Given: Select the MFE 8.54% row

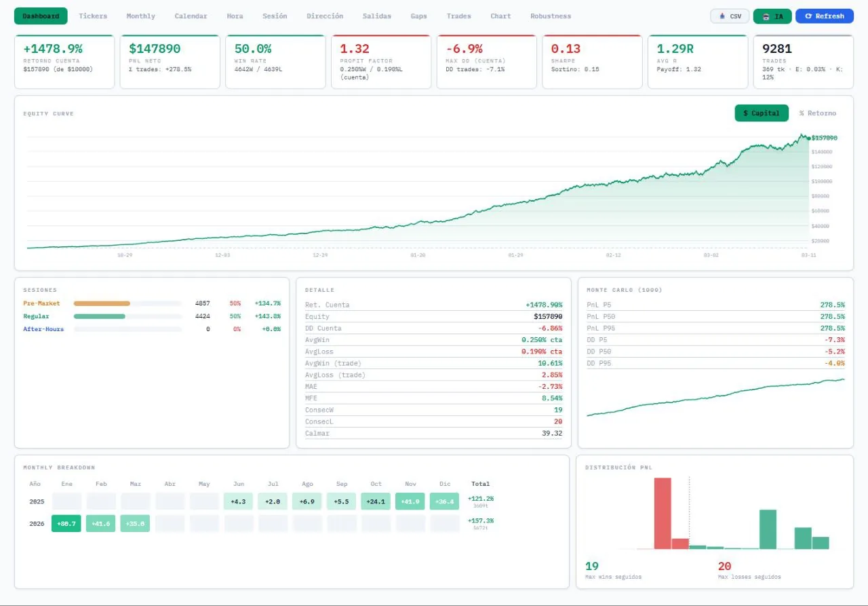Looking at the screenshot, I should tap(433, 398).
